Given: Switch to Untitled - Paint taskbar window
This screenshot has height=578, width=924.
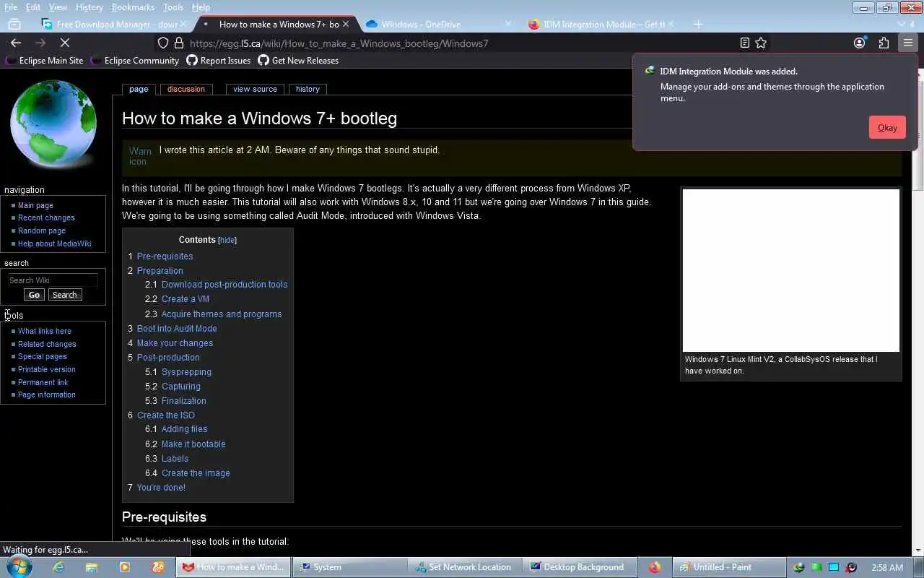Looking at the screenshot, I should (x=728, y=567).
